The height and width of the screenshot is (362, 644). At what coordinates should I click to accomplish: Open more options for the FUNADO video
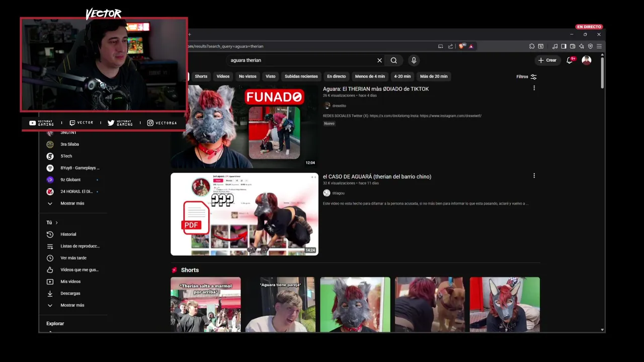point(534,88)
